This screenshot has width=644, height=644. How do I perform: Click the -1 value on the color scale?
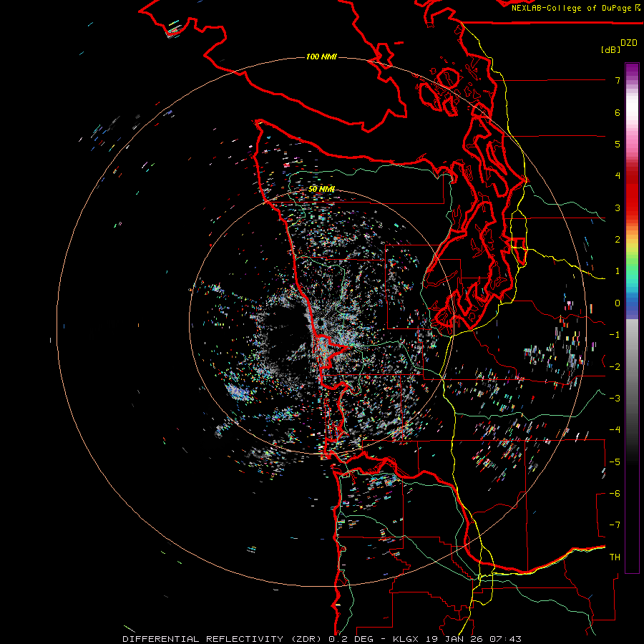click(x=615, y=335)
